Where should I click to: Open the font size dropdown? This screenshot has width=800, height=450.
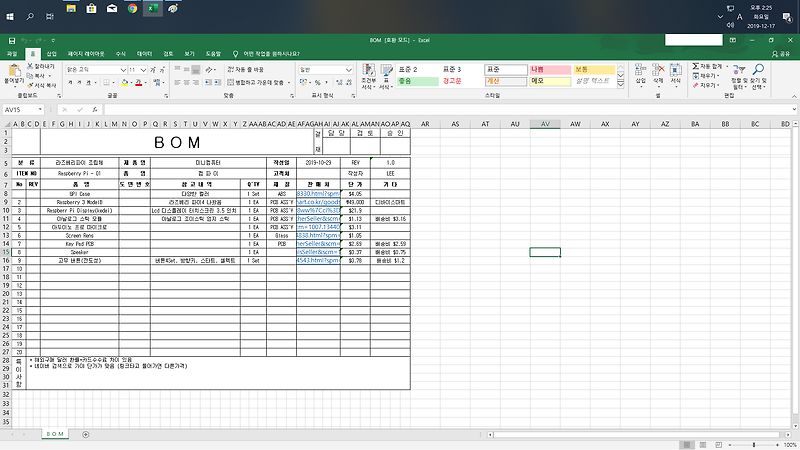point(143,70)
